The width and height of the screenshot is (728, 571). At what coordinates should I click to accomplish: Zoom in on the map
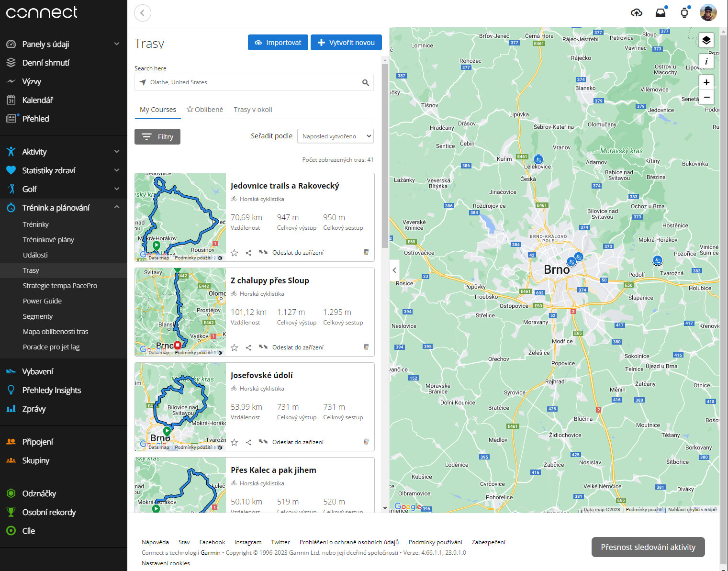706,82
